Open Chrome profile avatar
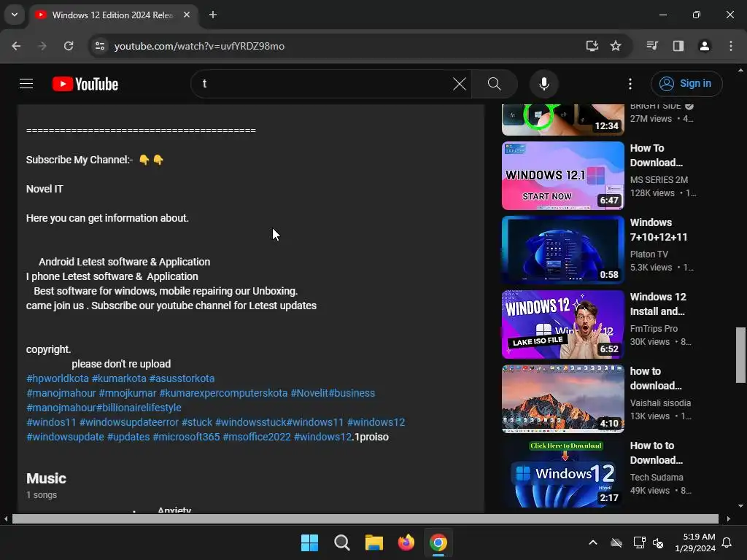 click(704, 46)
